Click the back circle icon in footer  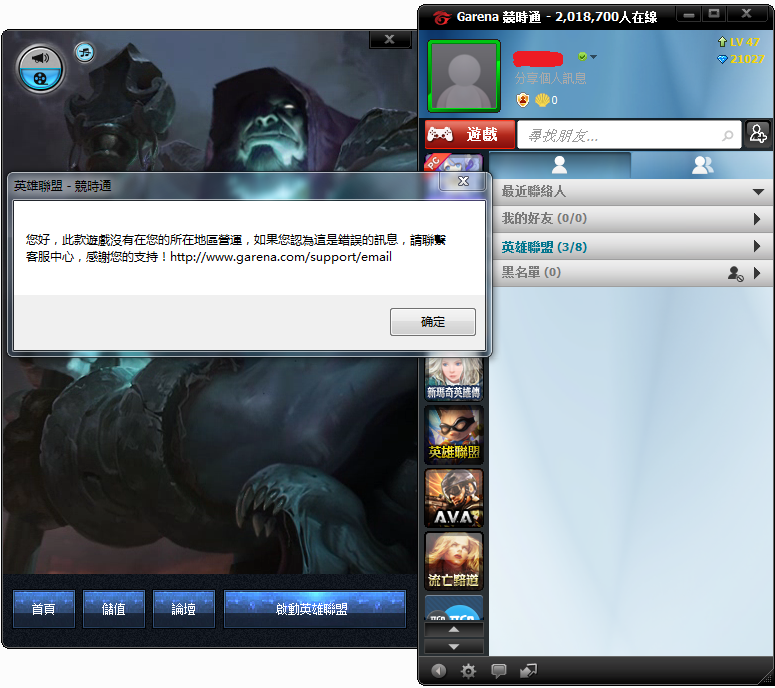[438, 671]
